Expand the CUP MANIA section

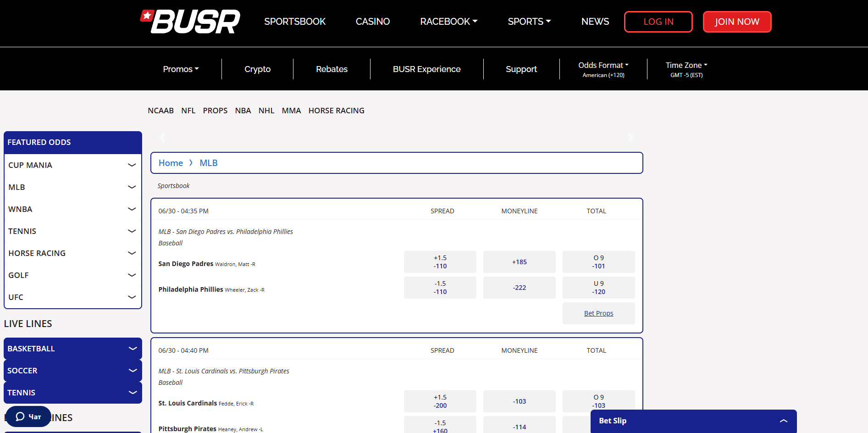click(73, 165)
